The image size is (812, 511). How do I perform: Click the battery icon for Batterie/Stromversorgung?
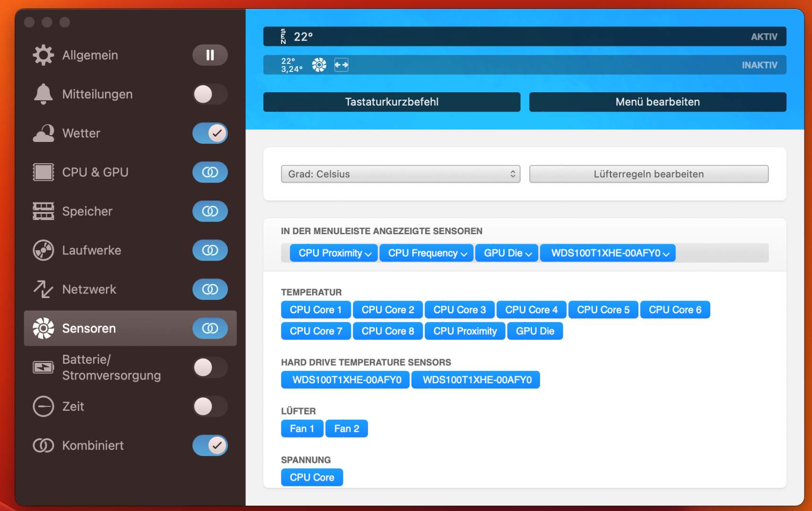pyautogui.click(x=43, y=367)
